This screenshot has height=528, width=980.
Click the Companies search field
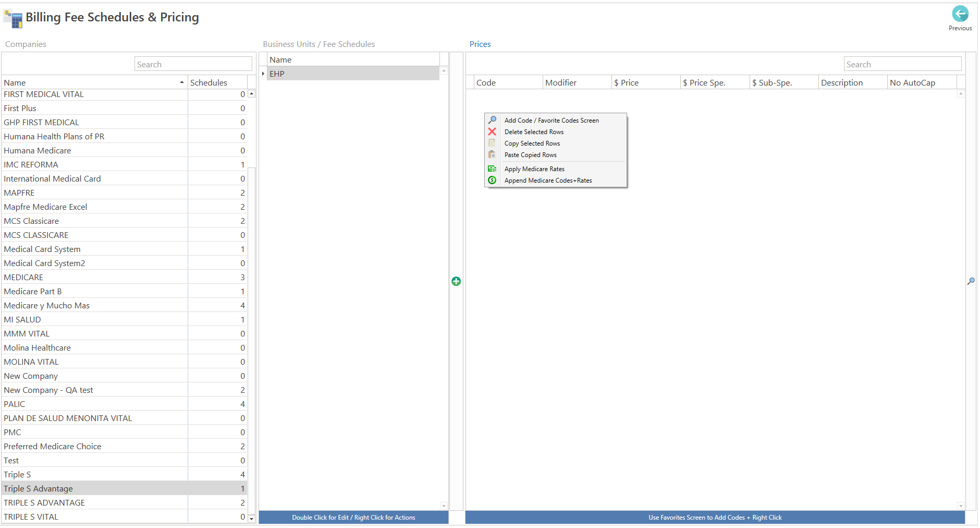click(x=193, y=64)
